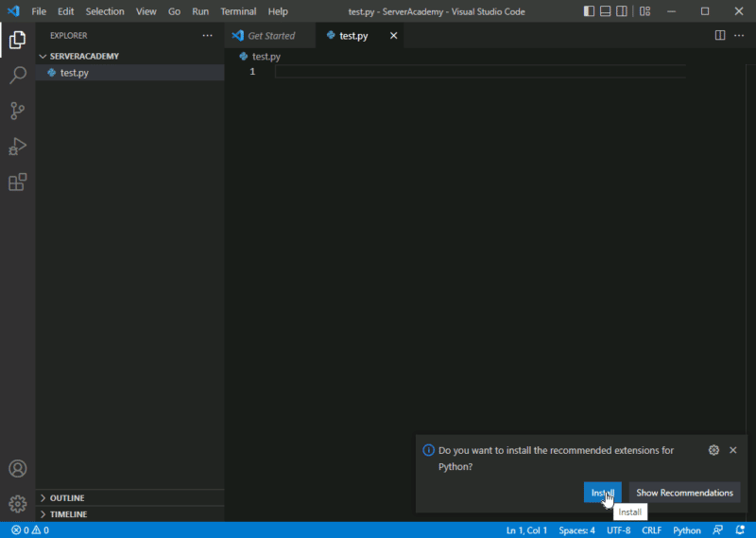Expand the TIMELINE section
The width and height of the screenshot is (756, 538).
pos(68,514)
